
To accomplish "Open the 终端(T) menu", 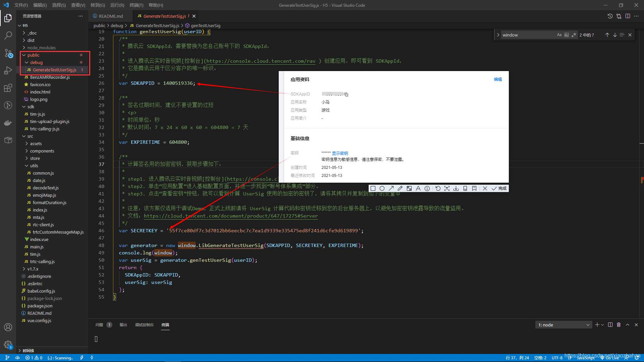I will pyautogui.click(x=137, y=5).
